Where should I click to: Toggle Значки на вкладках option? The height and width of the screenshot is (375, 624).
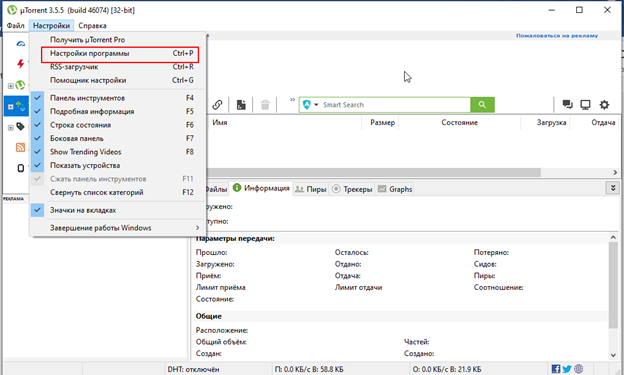point(119,210)
